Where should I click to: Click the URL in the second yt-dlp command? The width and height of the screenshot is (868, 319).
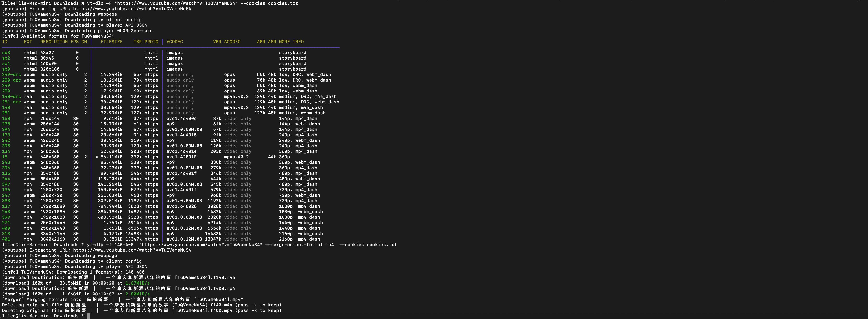tap(200, 245)
